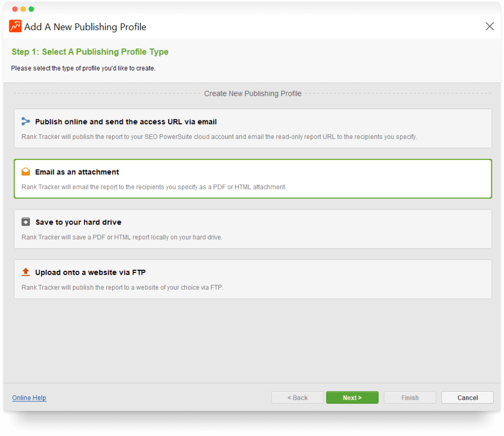Choose "Save to your hard drive" title
The image size is (504, 436).
point(78,222)
